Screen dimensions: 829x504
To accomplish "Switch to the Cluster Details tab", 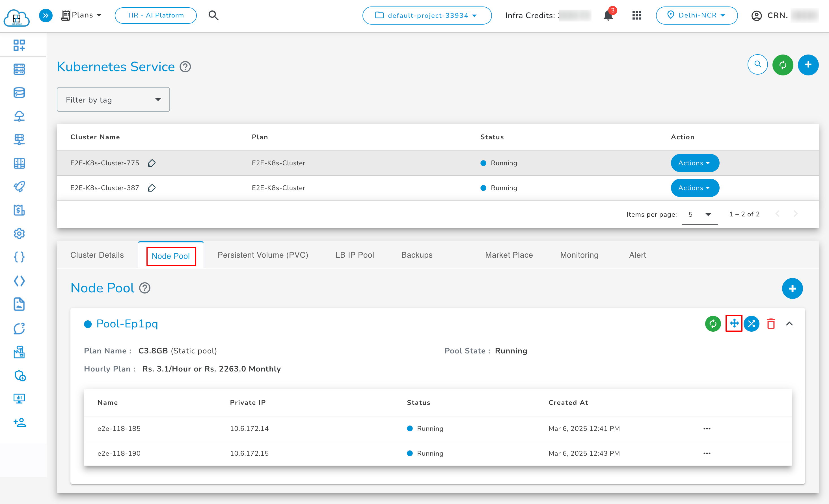I will (x=97, y=255).
